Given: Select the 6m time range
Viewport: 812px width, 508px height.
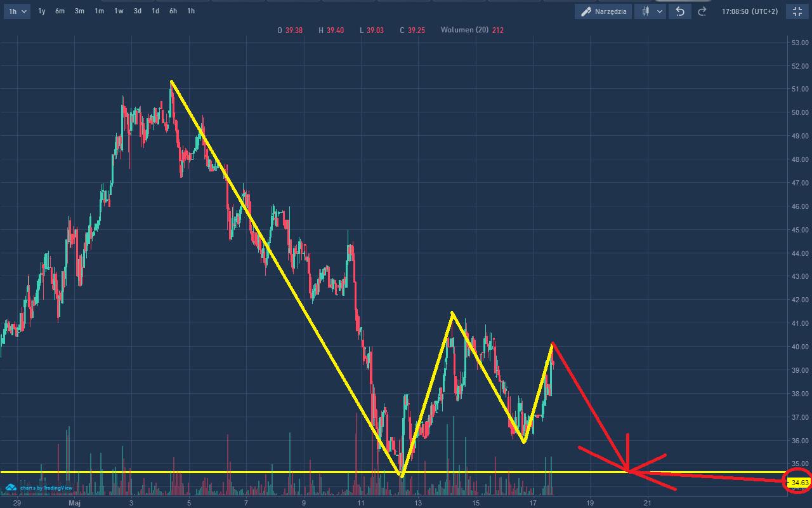Looking at the screenshot, I should pyautogui.click(x=60, y=11).
